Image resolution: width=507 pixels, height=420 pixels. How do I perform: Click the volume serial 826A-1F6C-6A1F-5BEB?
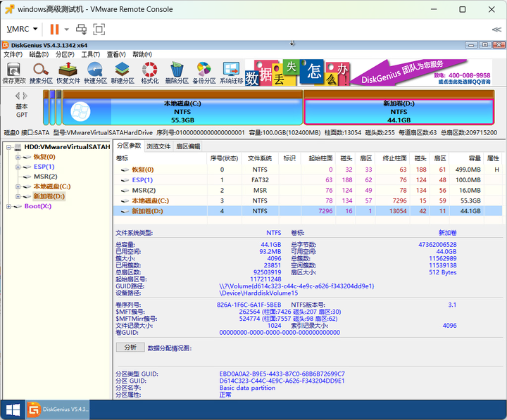click(249, 305)
